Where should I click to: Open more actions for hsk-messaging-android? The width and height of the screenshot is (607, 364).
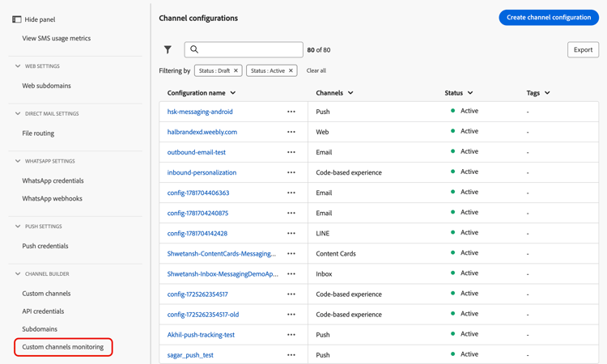(x=291, y=112)
